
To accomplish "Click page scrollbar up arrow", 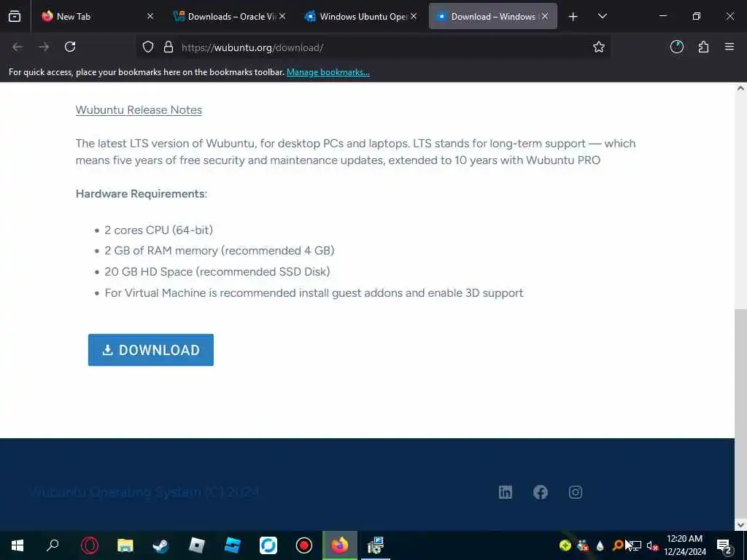I will [x=740, y=88].
